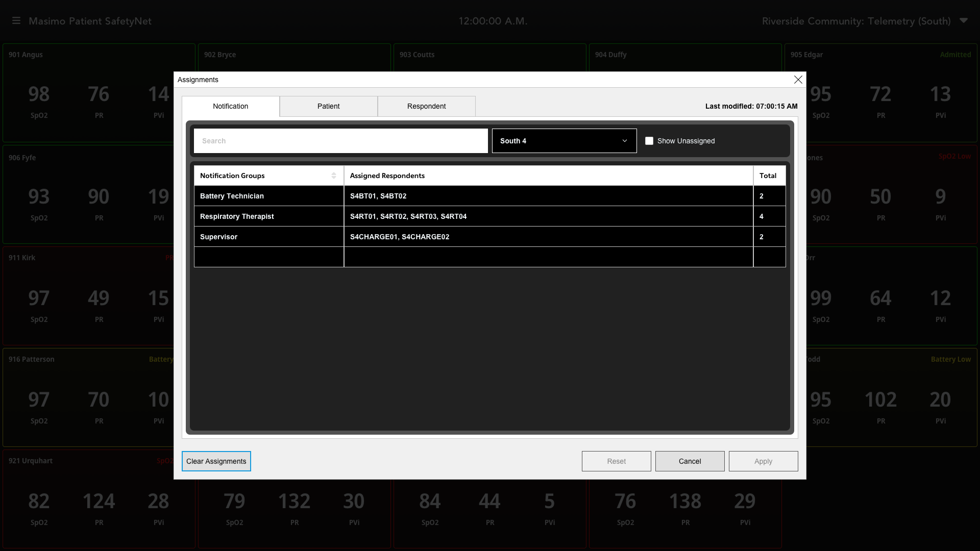Image resolution: width=980 pixels, height=551 pixels.
Task: Click into the Search input field
Action: point(340,141)
